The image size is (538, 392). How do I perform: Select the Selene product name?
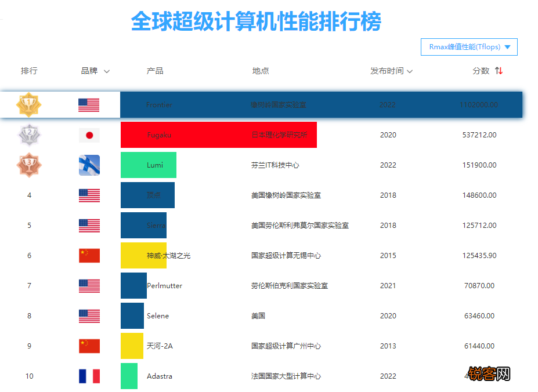(158, 316)
